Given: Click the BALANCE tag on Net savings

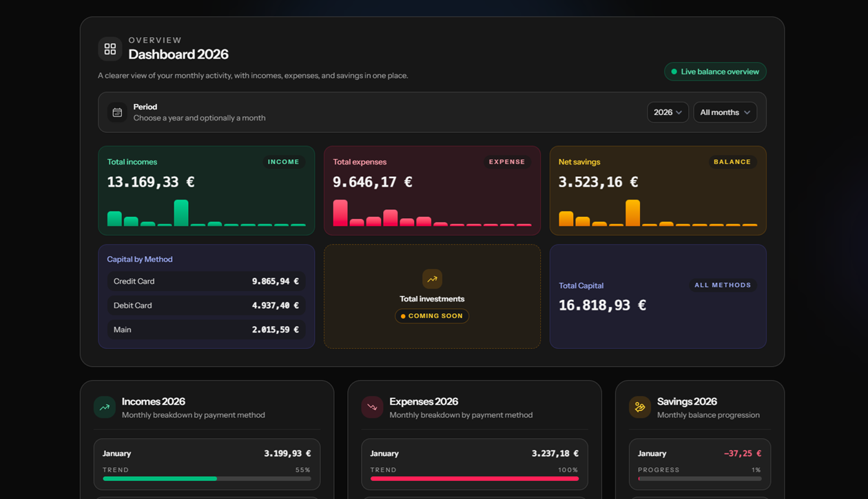Looking at the screenshot, I should pyautogui.click(x=732, y=162).
